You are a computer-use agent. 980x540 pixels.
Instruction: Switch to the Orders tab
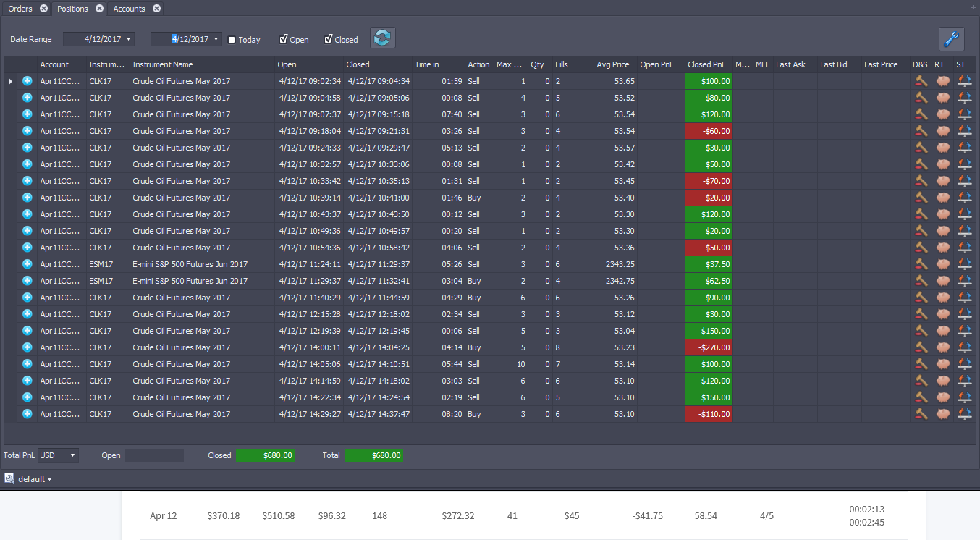click(x=20, y=9)
